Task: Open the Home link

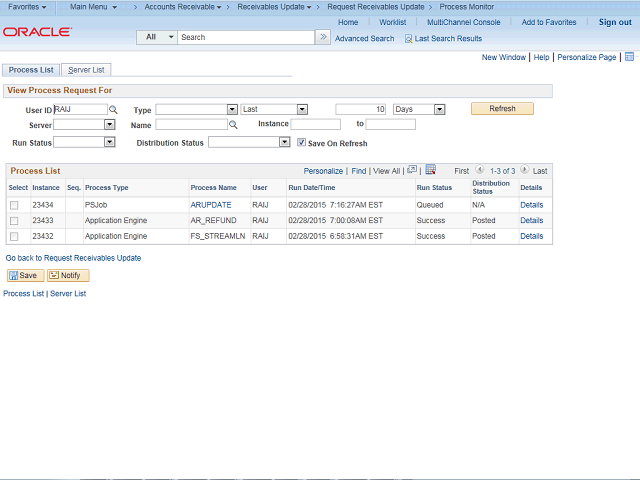Action: [x=348, y=22]
